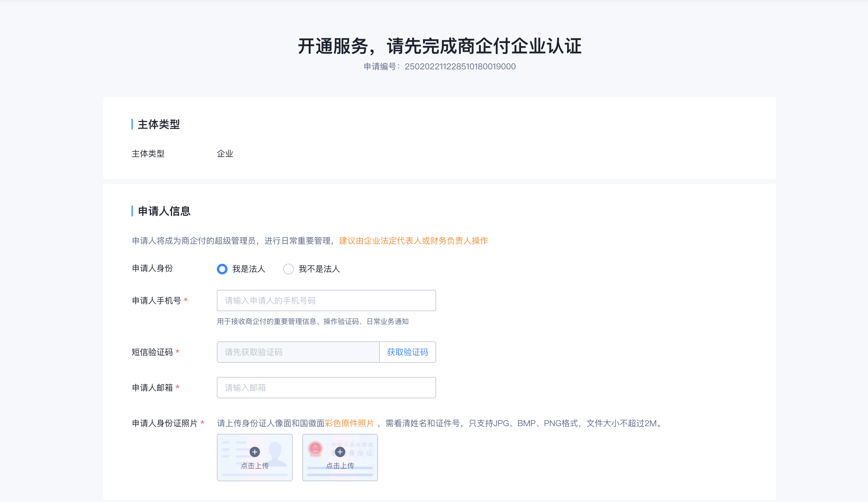Click the portrait-side ID card thumbnail
This screenshot has height=502, width=868.
pos(254,457)
